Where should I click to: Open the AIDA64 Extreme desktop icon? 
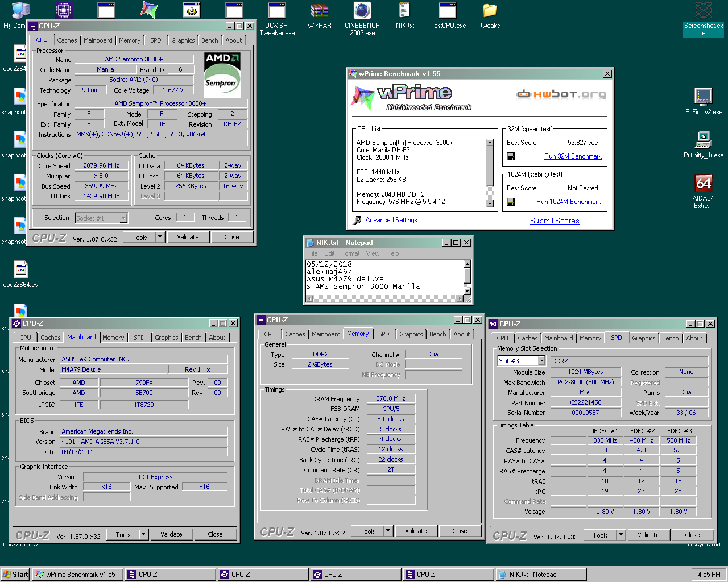704,192
